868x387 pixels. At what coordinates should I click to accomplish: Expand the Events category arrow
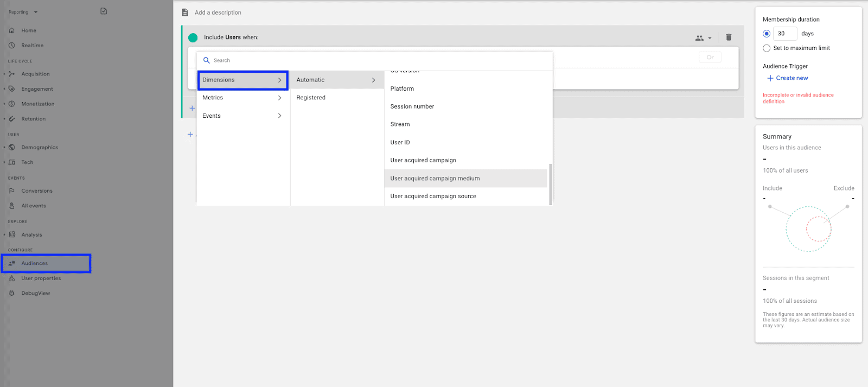pyautogui.click(x=279, y=116)
